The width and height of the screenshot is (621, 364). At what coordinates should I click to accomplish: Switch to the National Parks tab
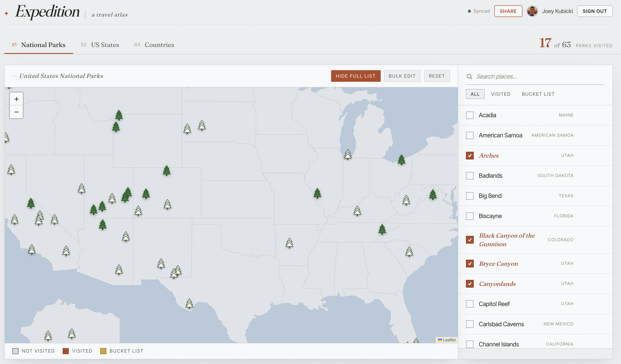coord(39,45)
